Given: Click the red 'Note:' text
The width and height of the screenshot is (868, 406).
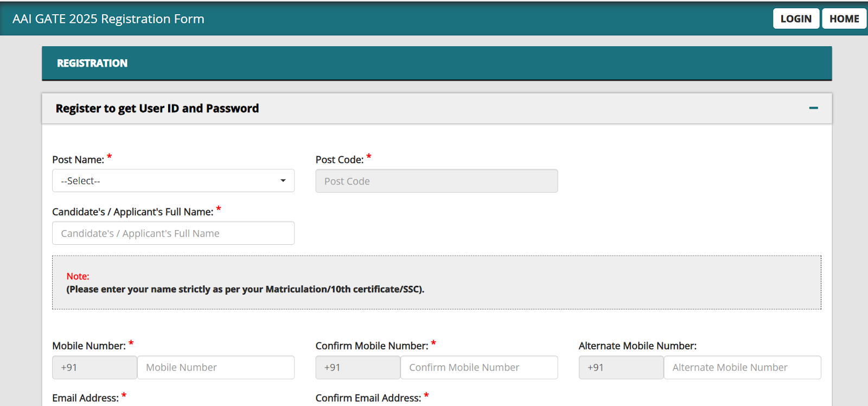Looking at the screenshot, I should point(78,276).
